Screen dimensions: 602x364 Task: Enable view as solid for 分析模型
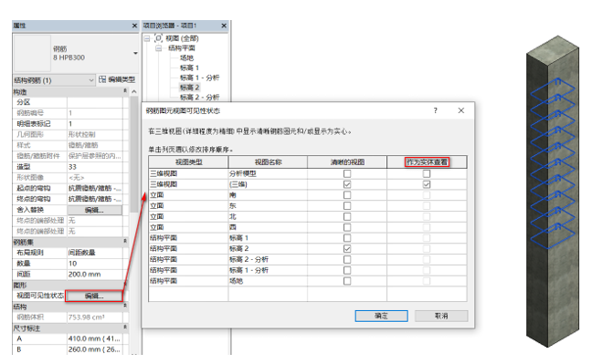[427, 173]
